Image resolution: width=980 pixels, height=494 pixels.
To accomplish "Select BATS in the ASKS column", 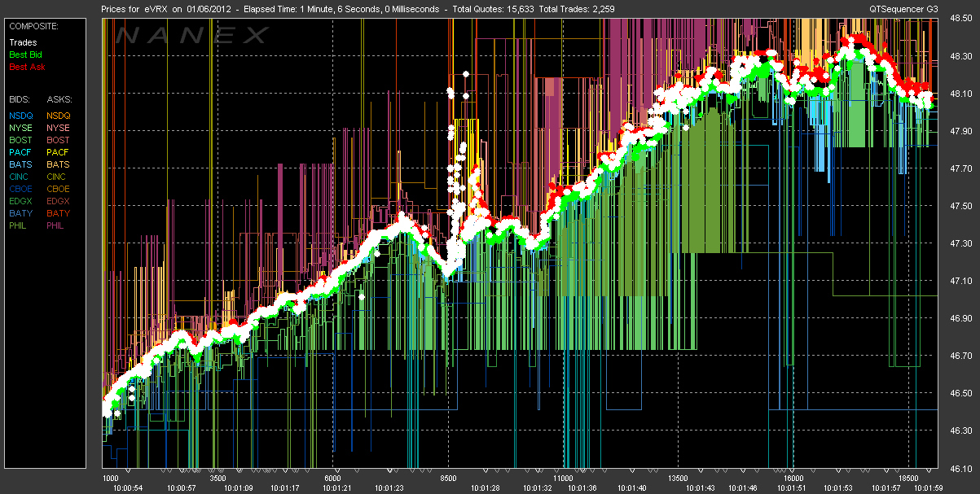I will coord(59,164).
